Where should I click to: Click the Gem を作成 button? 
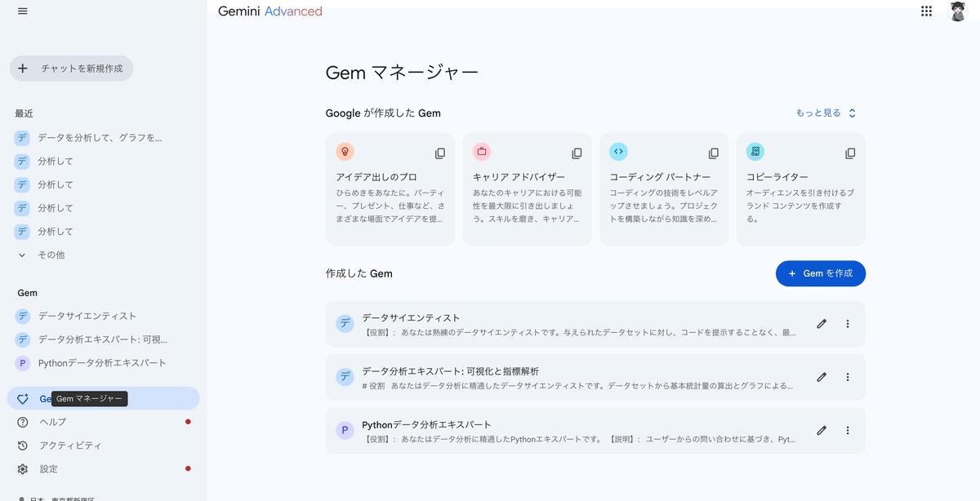pyautogui.click(x=821, y=273)
